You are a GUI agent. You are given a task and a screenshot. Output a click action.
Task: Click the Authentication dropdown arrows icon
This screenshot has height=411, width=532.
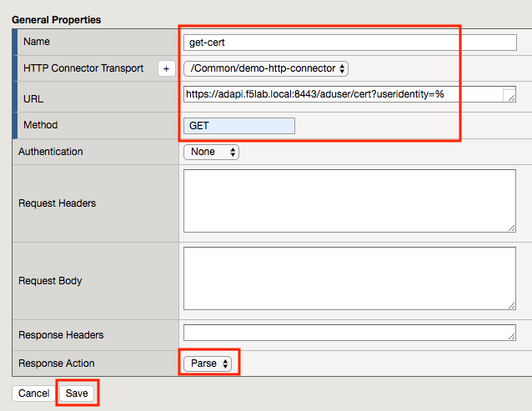coord(233,152)
